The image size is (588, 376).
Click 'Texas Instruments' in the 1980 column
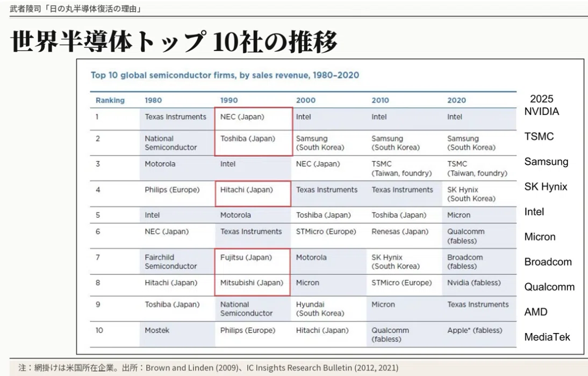click(x=176, y=117)
